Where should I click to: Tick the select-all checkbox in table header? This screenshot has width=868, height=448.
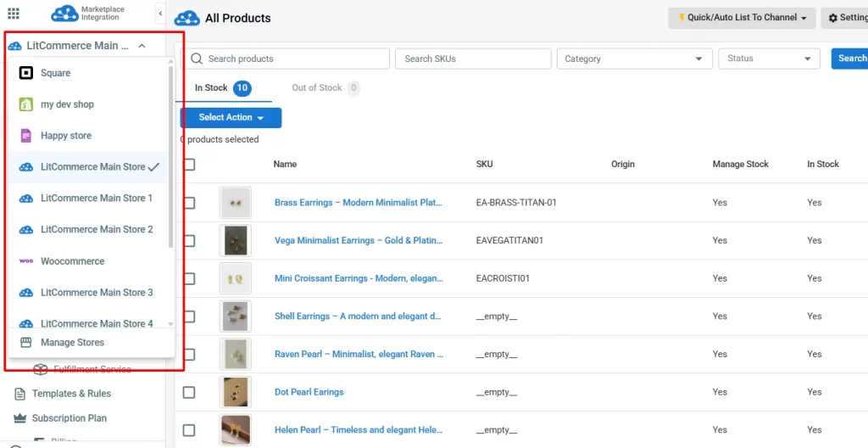[189, 165]
